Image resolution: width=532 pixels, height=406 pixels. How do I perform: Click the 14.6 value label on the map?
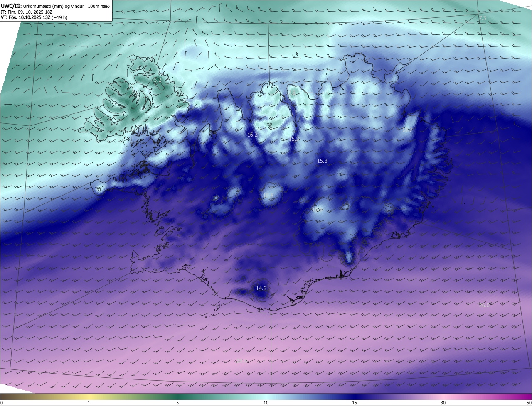point(261,288)
